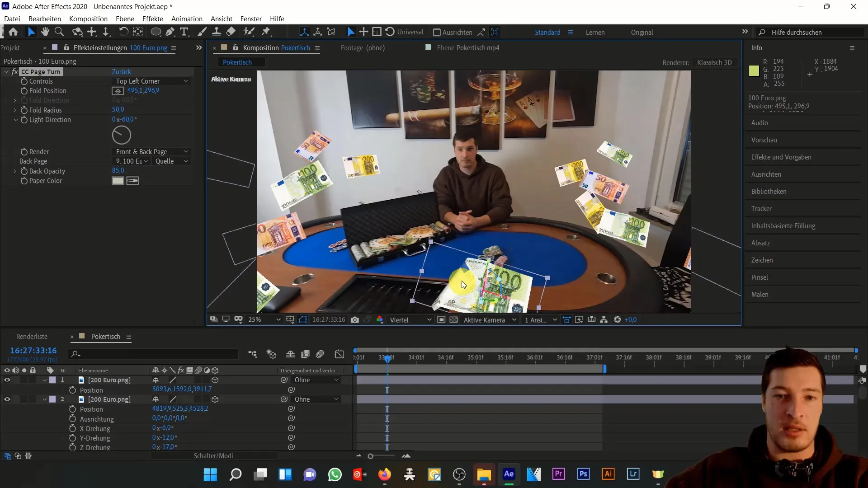Open Premiere Pro from the taskbar
The image size is (868, 488).
tap(558, 474)
